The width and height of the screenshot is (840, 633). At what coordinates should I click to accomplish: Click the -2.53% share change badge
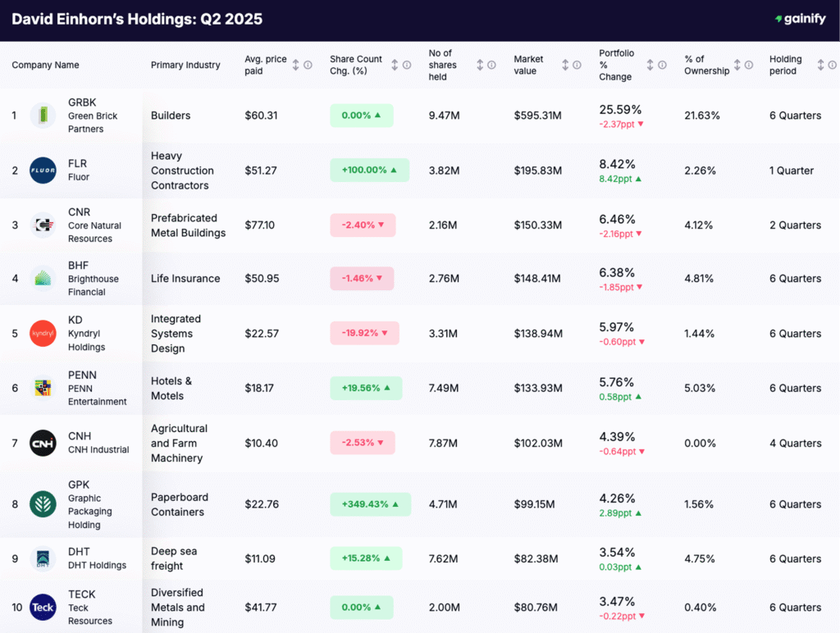point(362,443)
